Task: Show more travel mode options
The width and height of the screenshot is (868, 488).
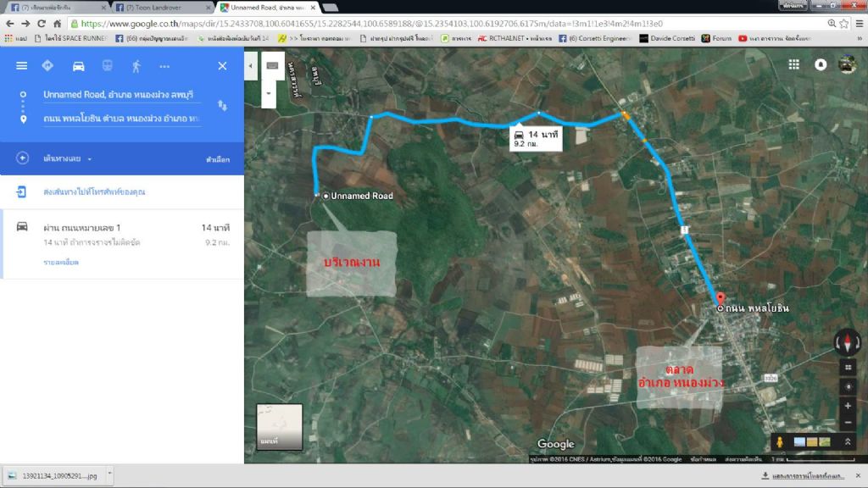Action: [x=164, y=66]
